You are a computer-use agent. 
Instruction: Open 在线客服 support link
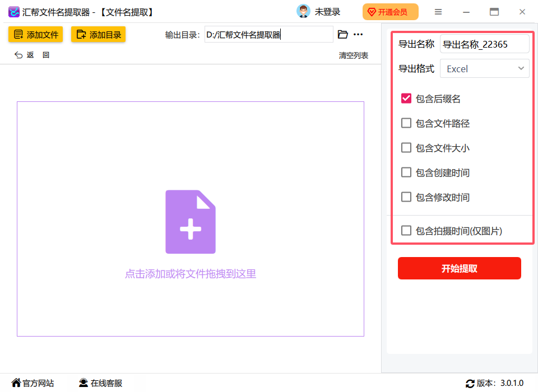point(100,383)
